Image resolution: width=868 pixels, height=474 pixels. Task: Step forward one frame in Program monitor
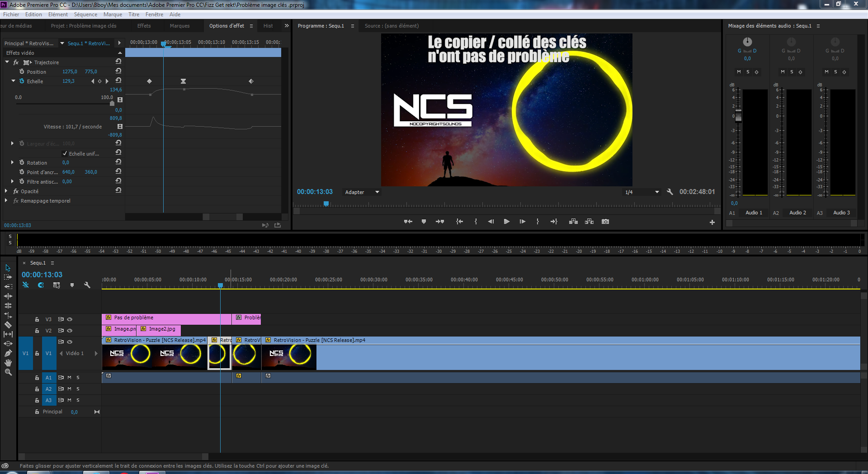click(522, 222)
